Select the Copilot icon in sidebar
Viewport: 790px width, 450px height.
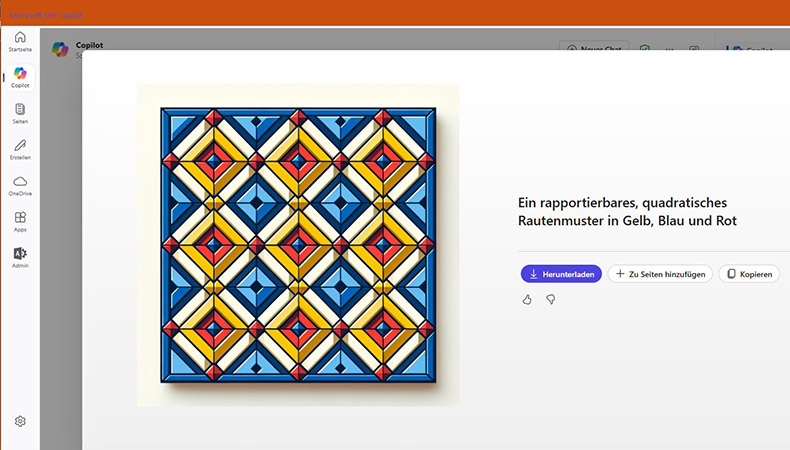[20, 77]
